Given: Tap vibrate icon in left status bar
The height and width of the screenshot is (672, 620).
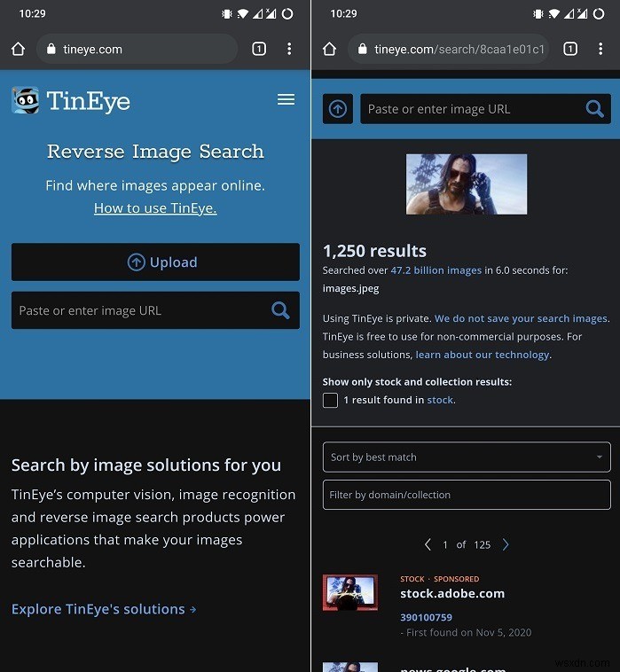Looking at the screenshot, I should [227, 13].
